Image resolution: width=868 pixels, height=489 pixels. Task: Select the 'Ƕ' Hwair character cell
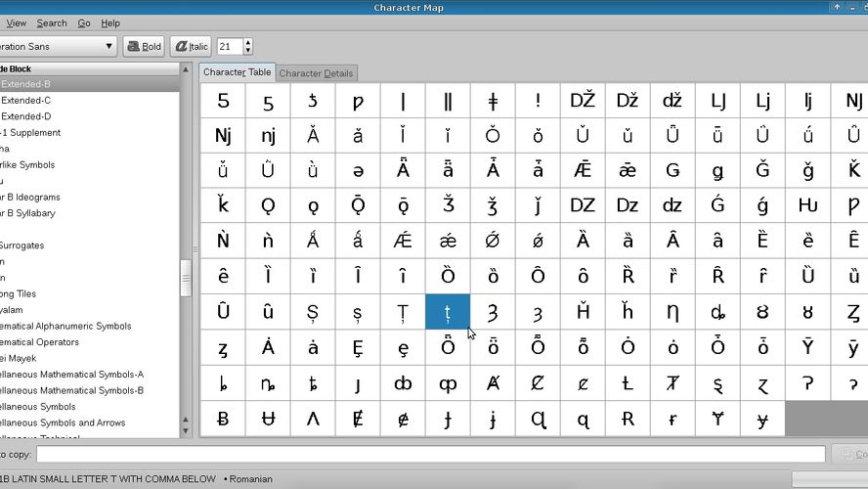[x=807, y=206]
